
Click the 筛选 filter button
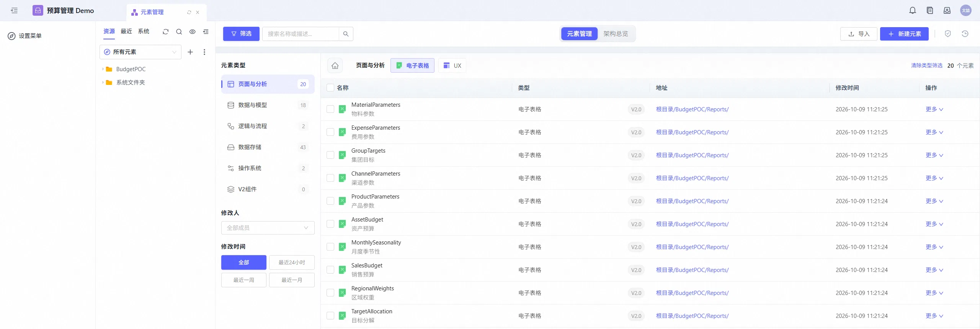click(x=241, y=34)
